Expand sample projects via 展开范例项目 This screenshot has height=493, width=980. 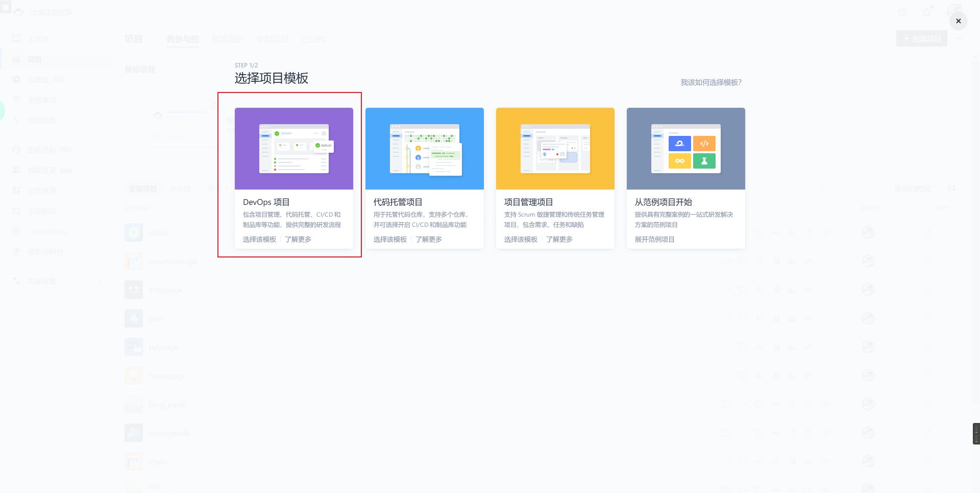point(654,240)
